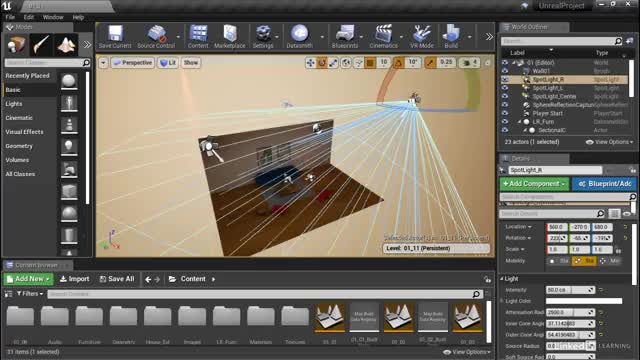
Task: Click the Details property matrix grid icon
Action: (x=614, y=213)
